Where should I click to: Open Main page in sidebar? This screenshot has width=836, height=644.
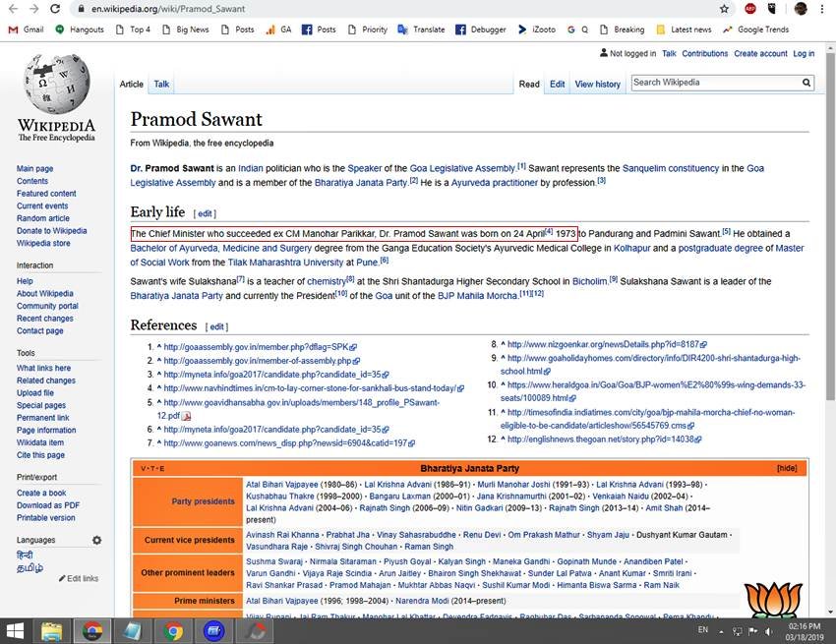tap(34, 168)
